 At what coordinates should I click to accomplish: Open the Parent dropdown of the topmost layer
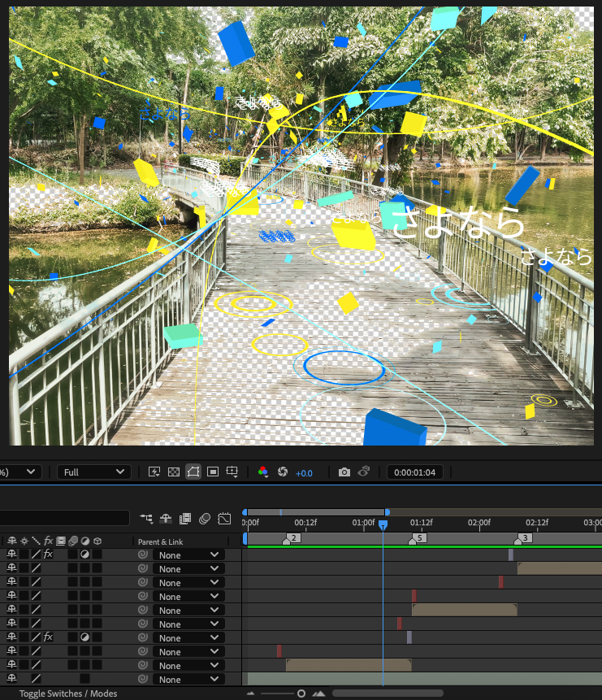click(x=188, y=555)
